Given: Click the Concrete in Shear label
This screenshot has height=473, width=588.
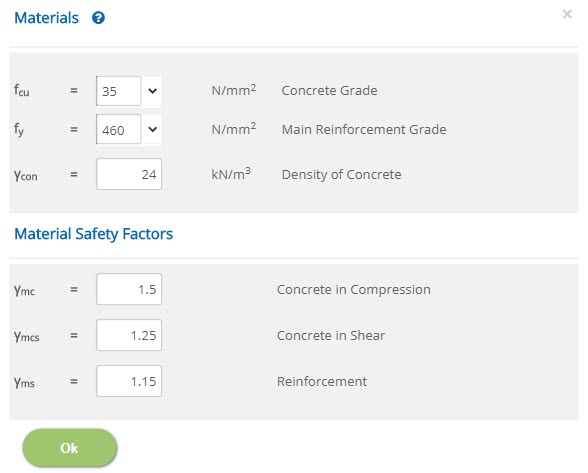Looking at the screenshot, I should [x=331, y=335].
